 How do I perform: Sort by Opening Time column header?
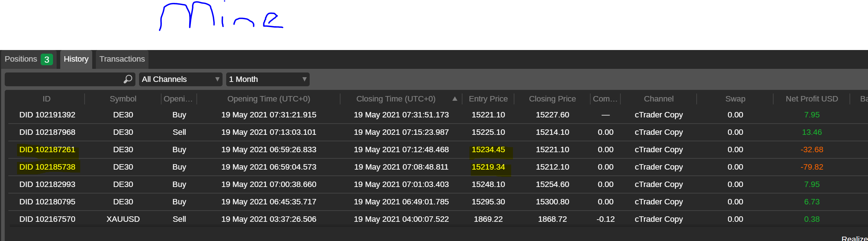click(269, 99)
